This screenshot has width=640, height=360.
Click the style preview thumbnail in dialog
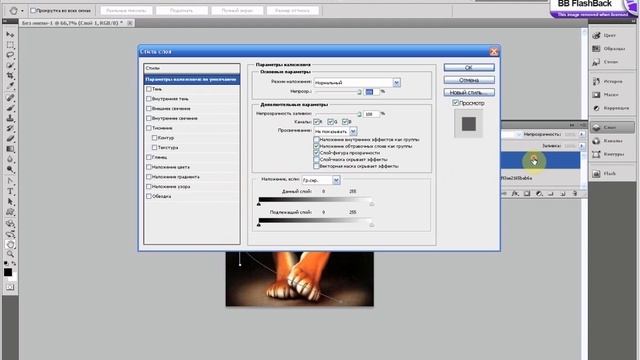(x=469, y=124)
